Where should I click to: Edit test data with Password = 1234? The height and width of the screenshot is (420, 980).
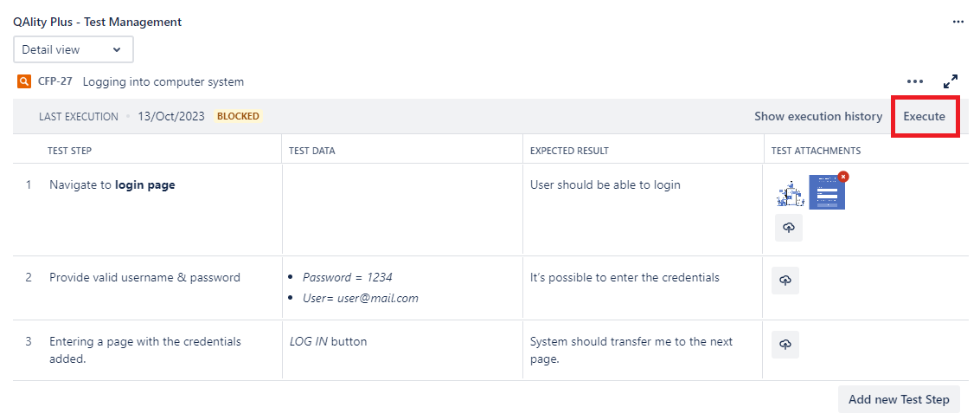pyautogui.click(x=348, y=277)
